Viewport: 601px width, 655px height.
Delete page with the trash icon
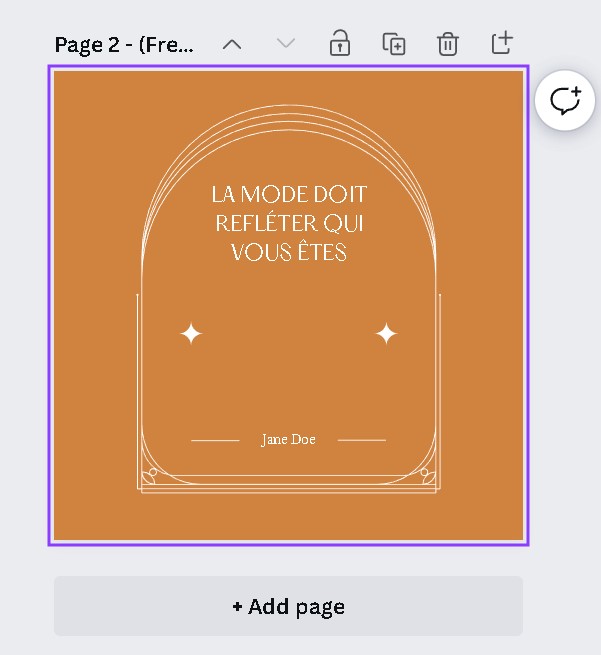tap(448, 43)
